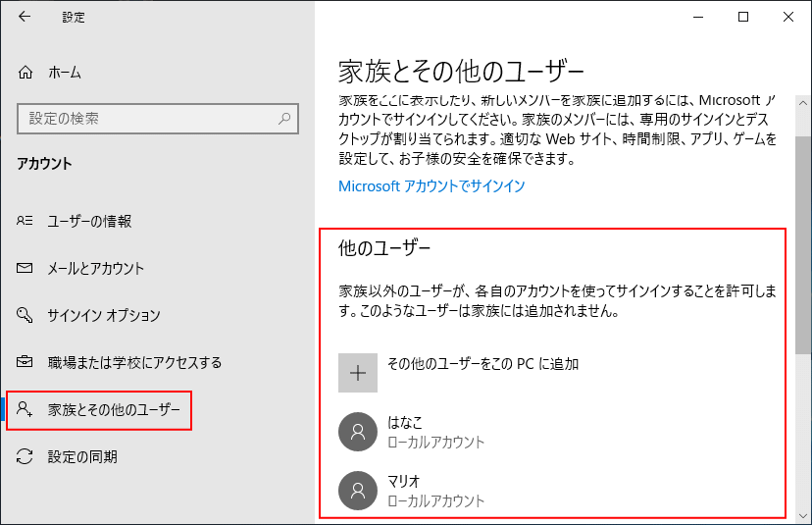The image size is (812, 525).
Task: Click the back arrow in title bar
Action: [25, 17]
